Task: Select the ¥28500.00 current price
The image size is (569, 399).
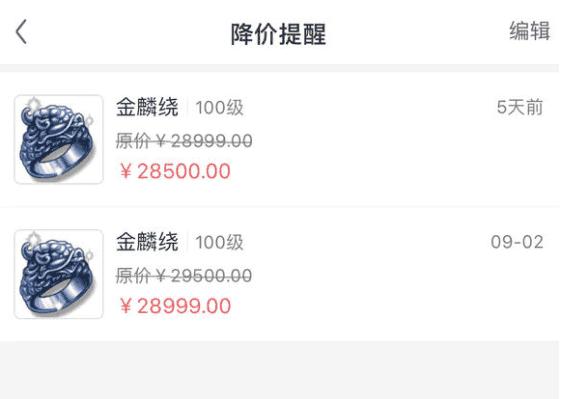Action: pyautogui.click(x=175, y=171)
